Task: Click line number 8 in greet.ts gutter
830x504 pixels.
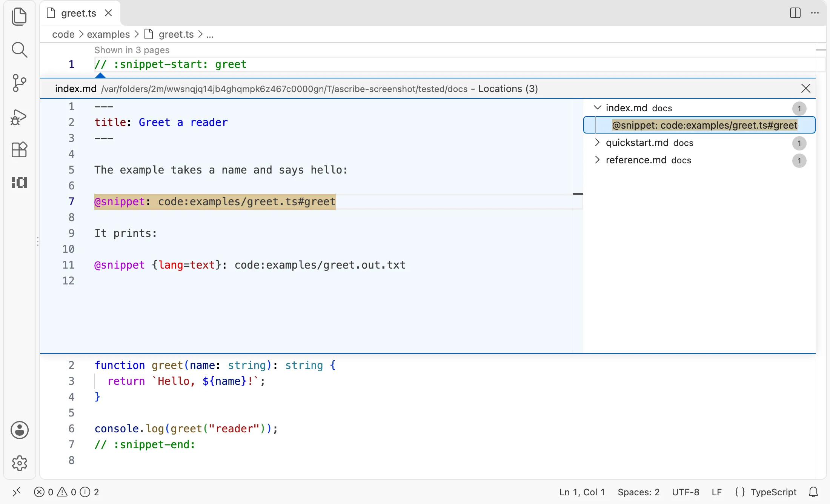Action: [71, 460]
